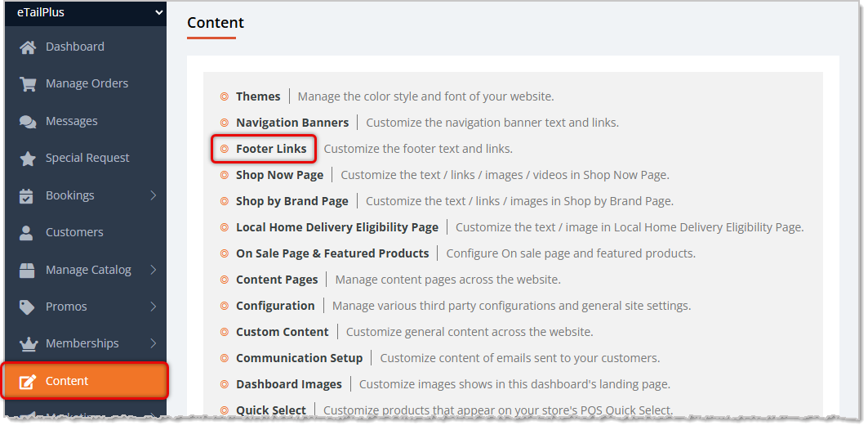The width and height of the screenshot is (868, 430).
Task: Open the Footer Links link
Action: point(271,149)
